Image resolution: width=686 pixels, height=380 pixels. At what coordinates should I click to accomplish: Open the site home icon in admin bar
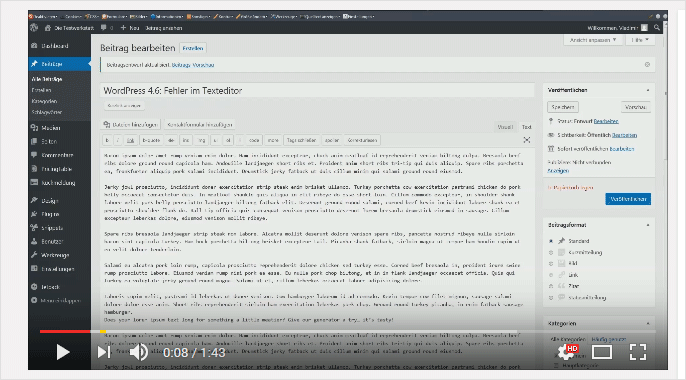click(x=48, y=28)
